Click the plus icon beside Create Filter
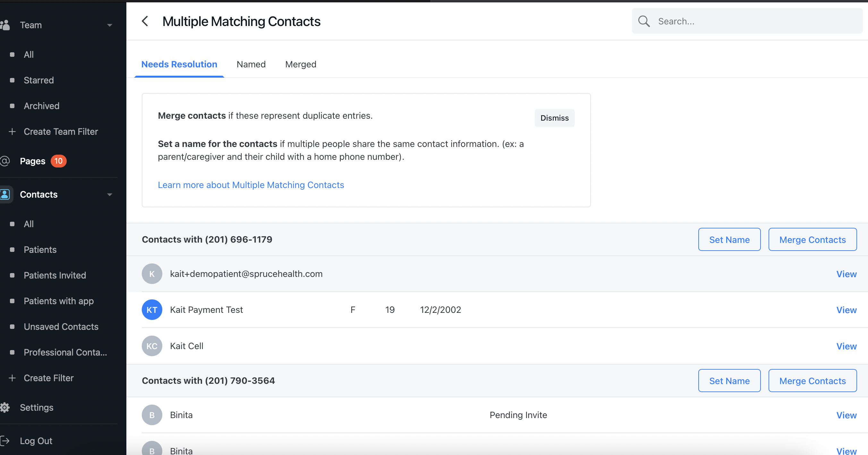Screen dimensions: 868x455 pyautogui.click(x=13, y=378)
